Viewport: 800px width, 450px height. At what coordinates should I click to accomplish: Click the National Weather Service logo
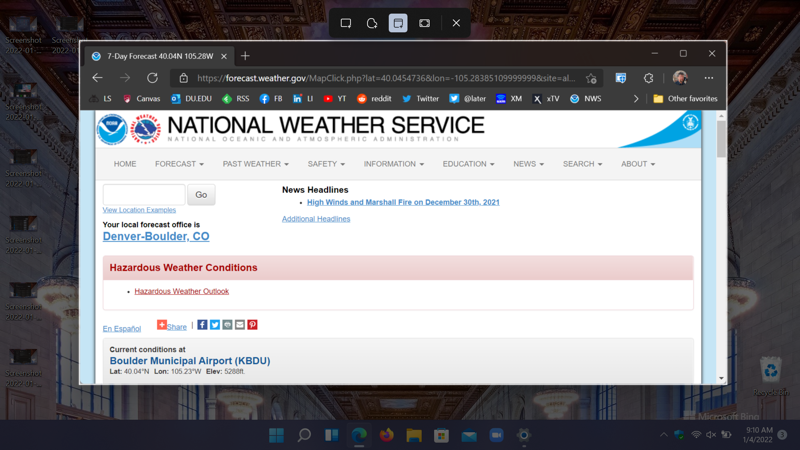pos(145,129)
